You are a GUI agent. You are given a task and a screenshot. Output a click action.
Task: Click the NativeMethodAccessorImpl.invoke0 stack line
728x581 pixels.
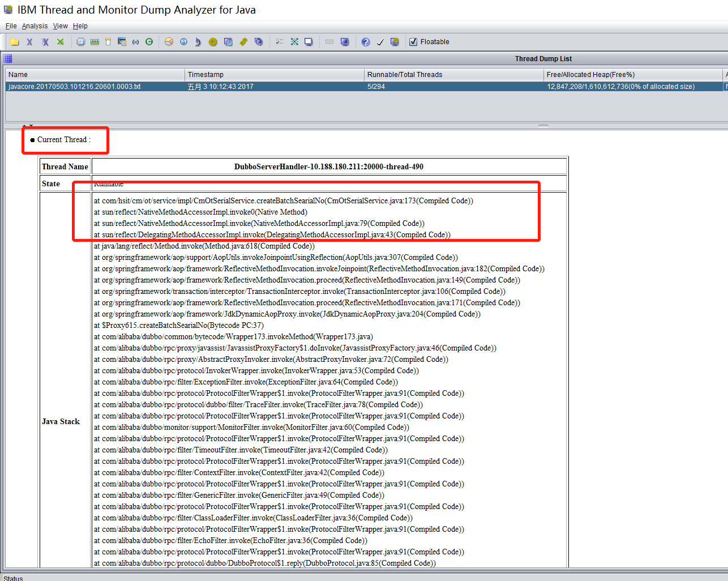[200, 212]
